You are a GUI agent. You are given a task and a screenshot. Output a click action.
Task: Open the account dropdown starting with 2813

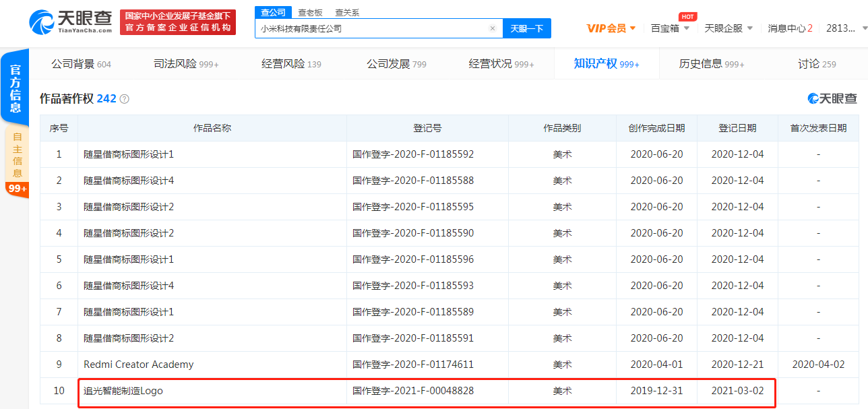pyautogui.click(x=846, y=28)
